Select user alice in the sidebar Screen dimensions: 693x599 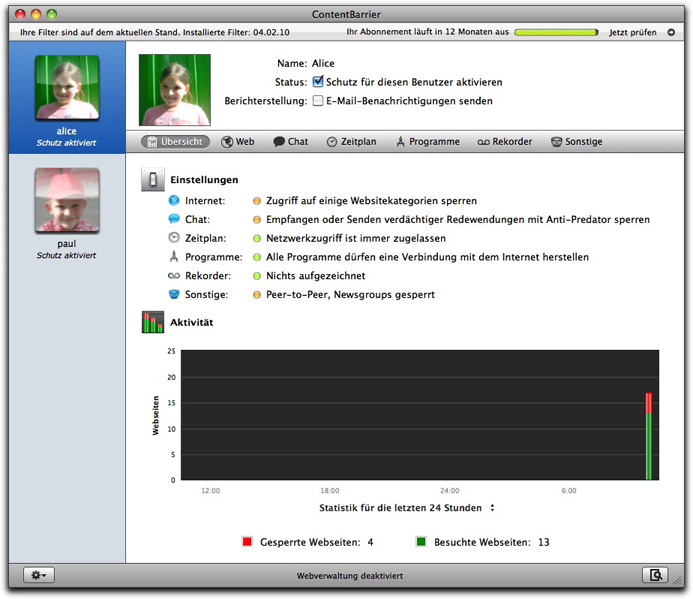click(x=67, y=98)
